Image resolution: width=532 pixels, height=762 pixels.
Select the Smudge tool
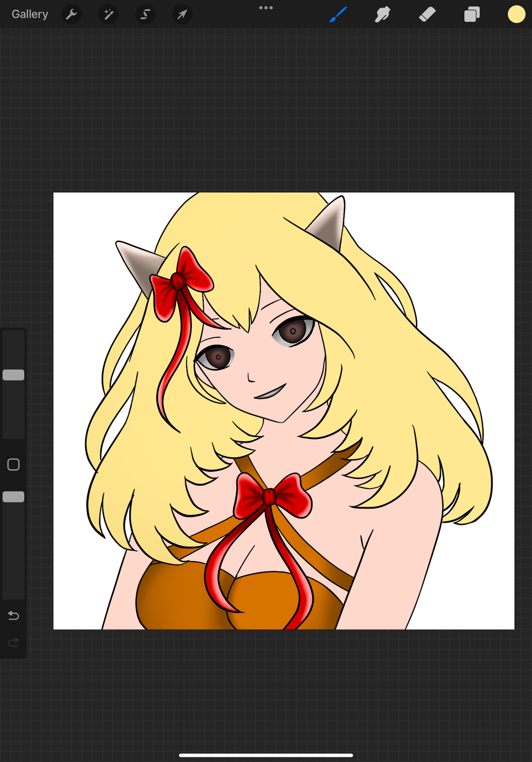[x=382, y=15]
